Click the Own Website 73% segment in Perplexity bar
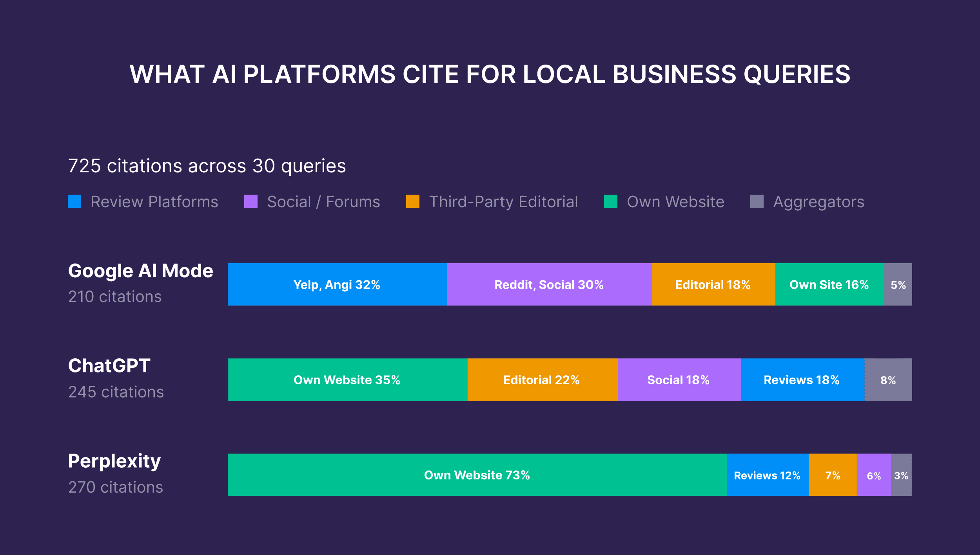 point(477,475)
